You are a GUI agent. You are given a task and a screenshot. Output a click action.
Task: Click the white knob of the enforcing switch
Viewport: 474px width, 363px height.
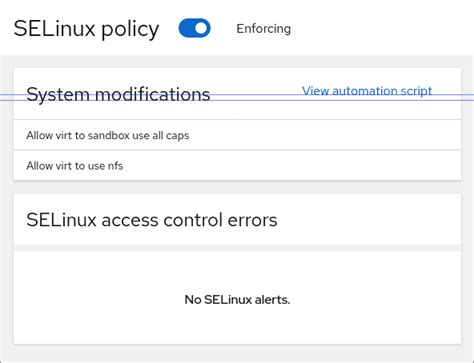pyautogui.click(x=201, y=28)
